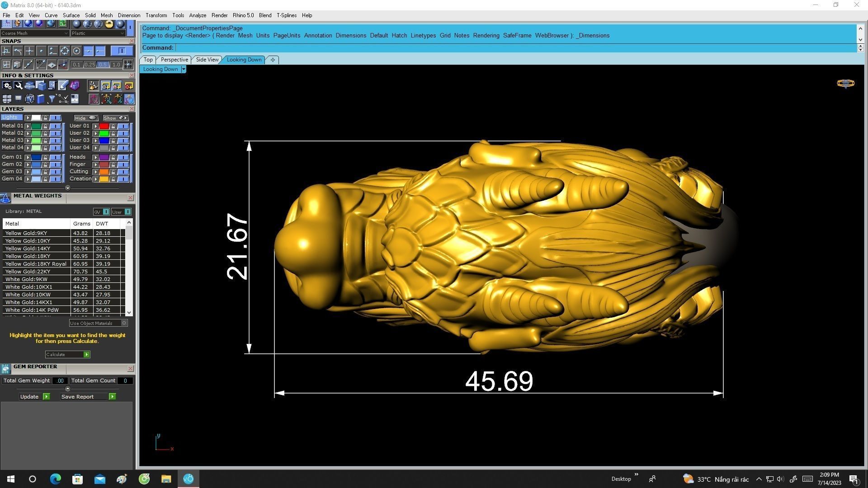Screen dimensions: 868x488
Task: Click the Calculate button
Action: pos(67,355)
